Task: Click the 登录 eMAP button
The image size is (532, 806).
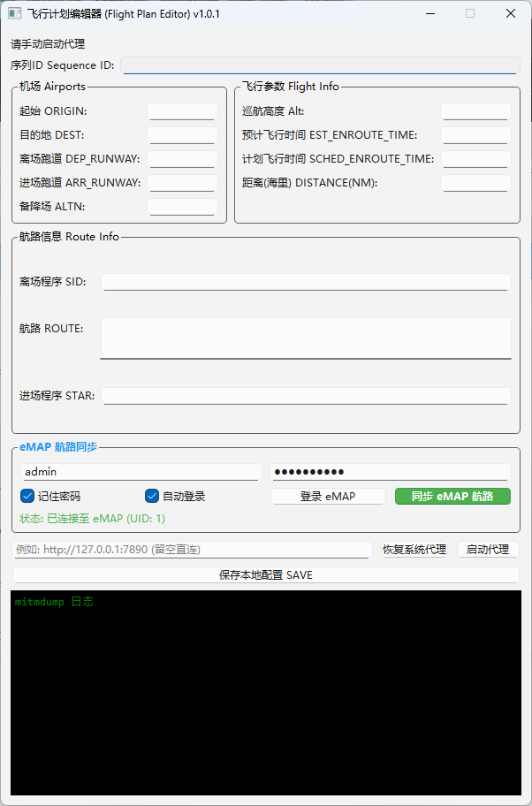Action: coord(328,497)
